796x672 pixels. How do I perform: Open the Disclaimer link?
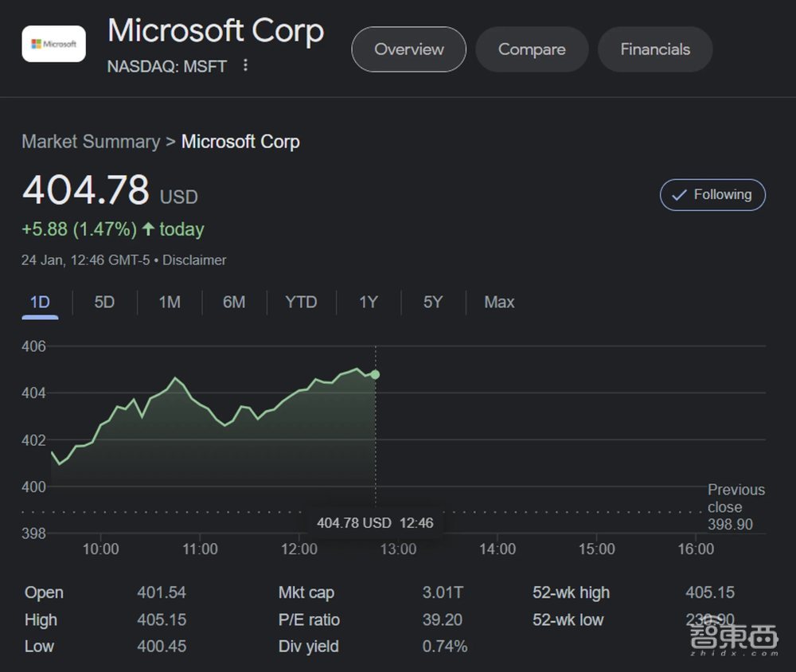point(194,260)
